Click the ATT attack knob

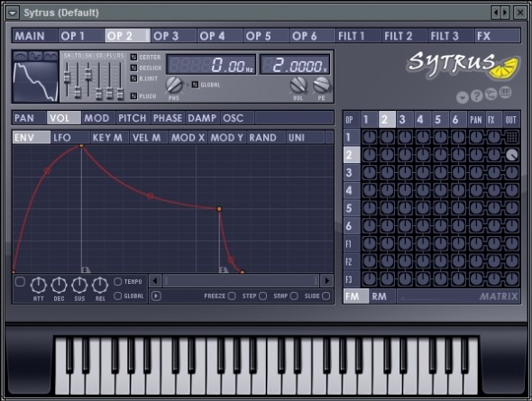pos(39,286)
